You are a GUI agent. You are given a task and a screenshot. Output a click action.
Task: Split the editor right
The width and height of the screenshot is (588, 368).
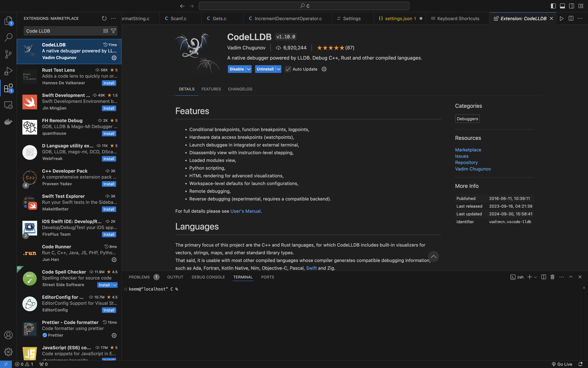tap(571, 19)
